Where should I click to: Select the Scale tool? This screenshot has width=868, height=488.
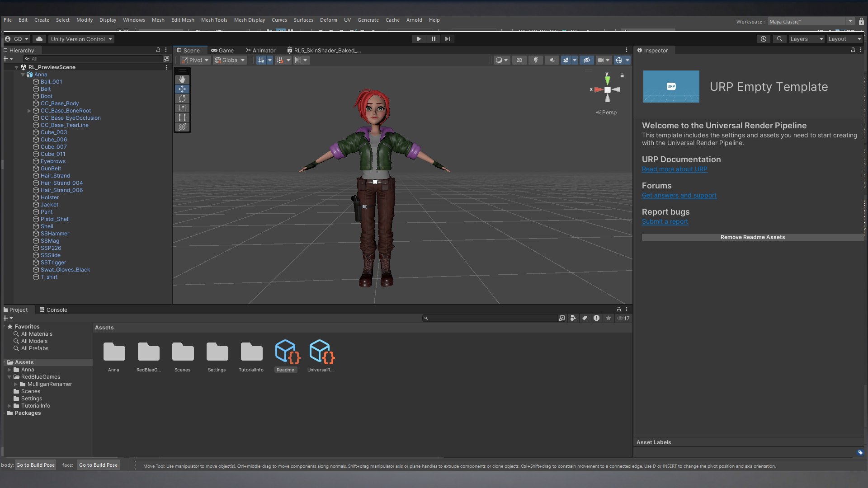(x=182, y=108)
